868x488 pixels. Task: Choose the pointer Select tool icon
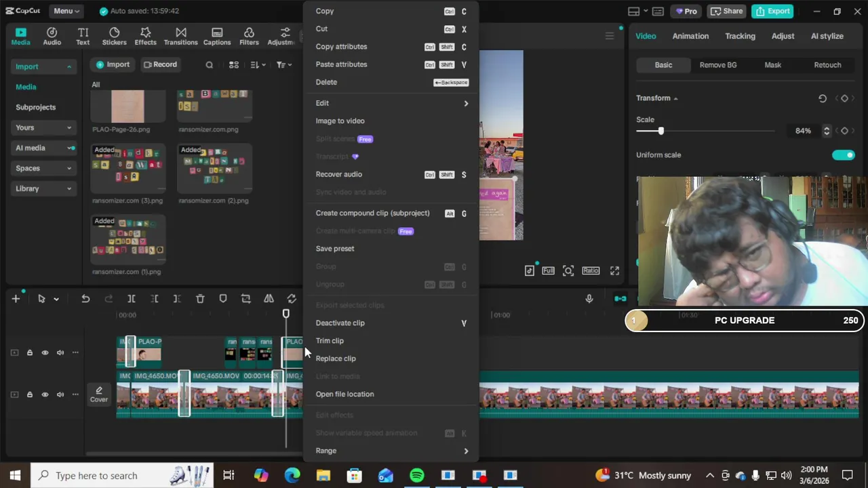[41, 299]
